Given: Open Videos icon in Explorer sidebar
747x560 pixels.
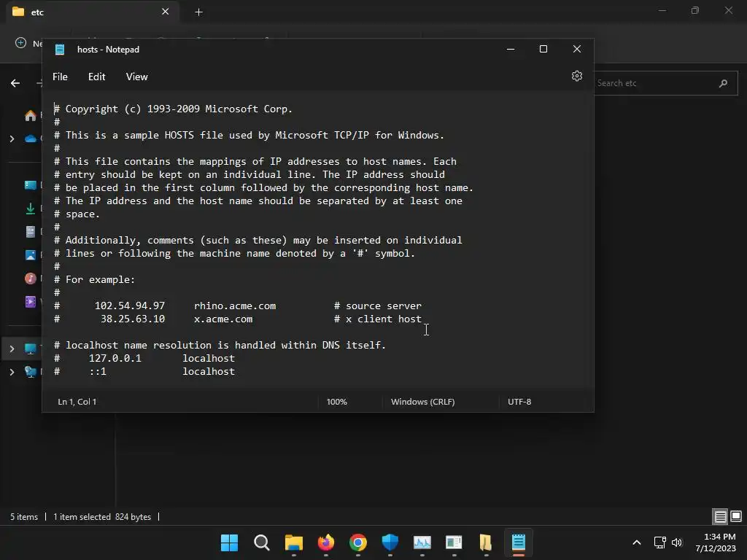Looking at the screenshot, I should (x=31, y=301).
